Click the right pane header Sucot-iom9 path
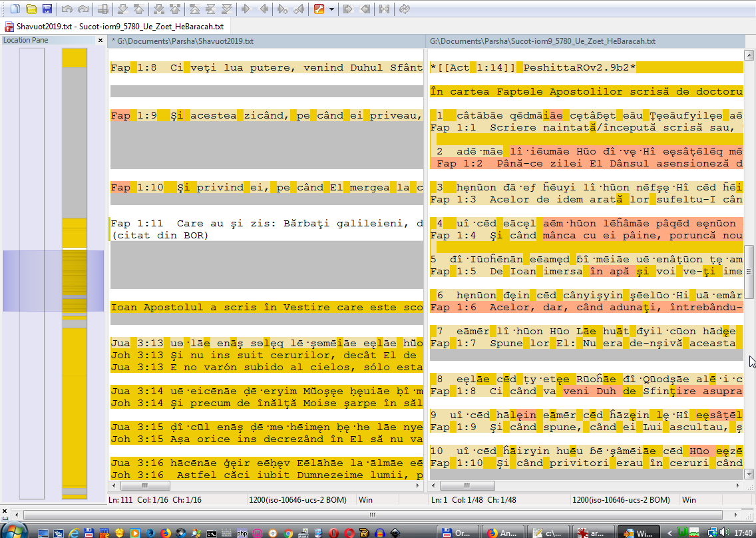The image size is (756, 538). tap(542, 41)
